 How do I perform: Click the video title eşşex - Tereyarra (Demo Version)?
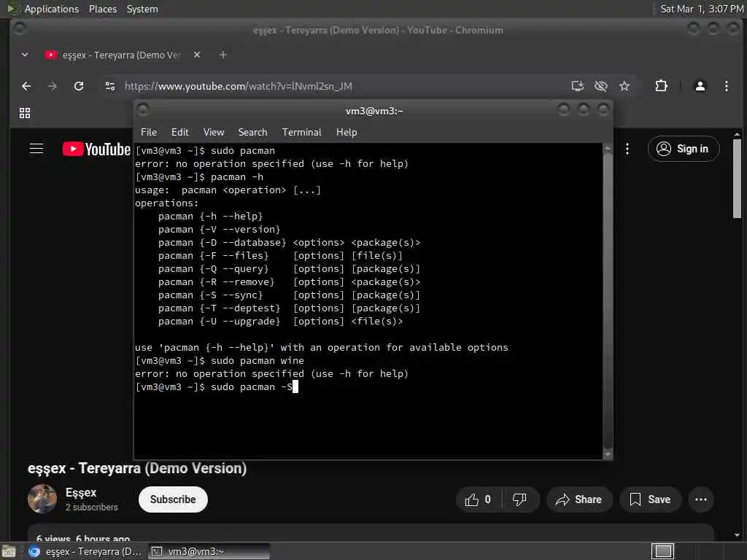(137, 469)
